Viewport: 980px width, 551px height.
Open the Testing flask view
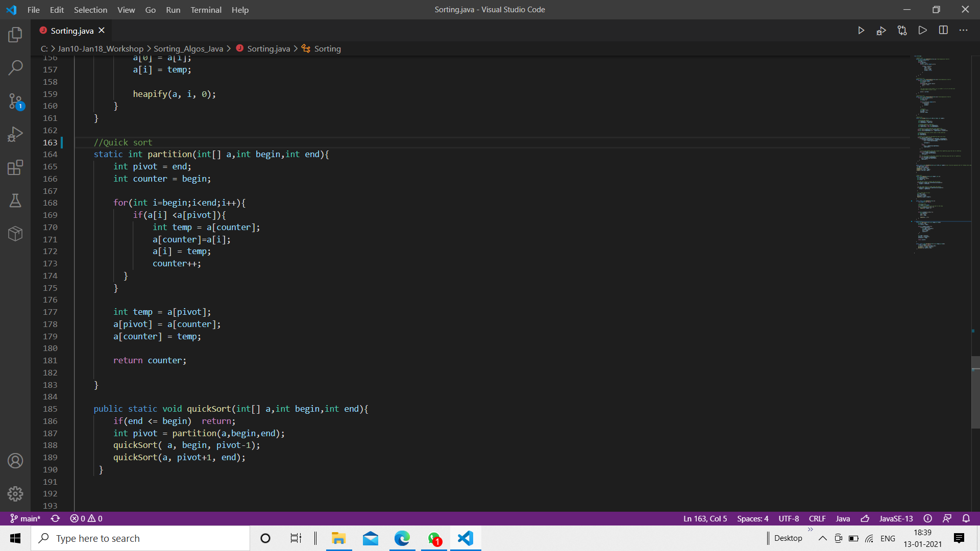(x=15, y=201)
